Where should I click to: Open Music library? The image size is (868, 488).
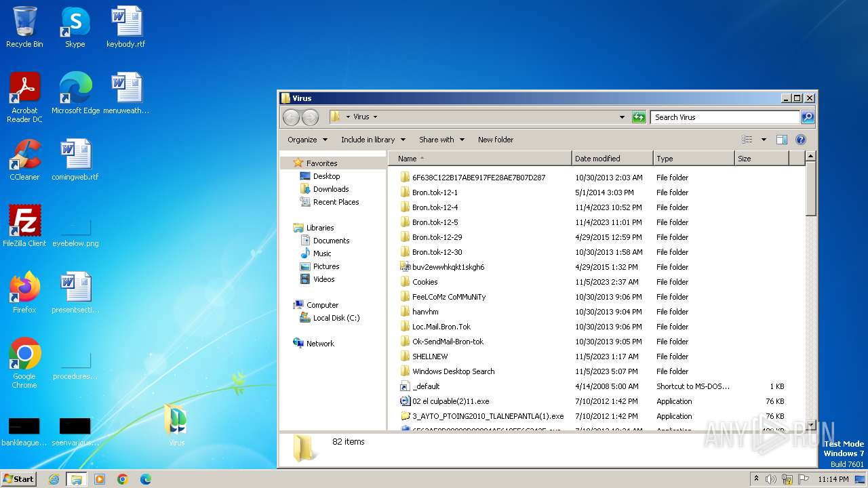pos(322,253)
